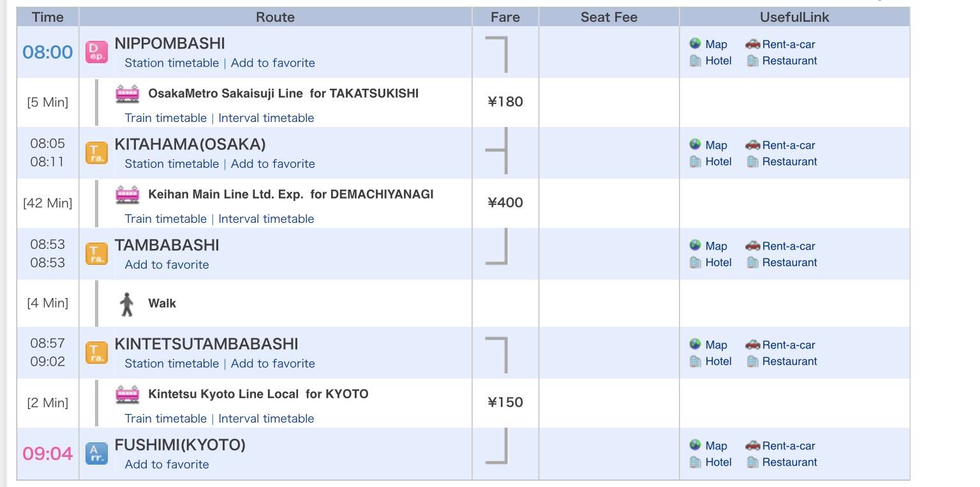The height and width of the screenshot is (487, 980).
Task: Open Train timetable for Keihan Main Line
Action: tap(166, 218)
